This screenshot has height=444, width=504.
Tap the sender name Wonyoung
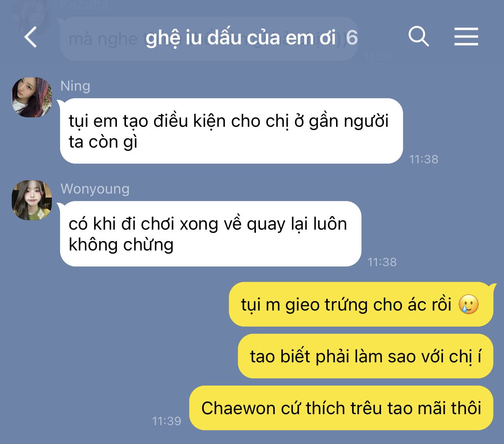pyautogui.click(x=95, y=189)
